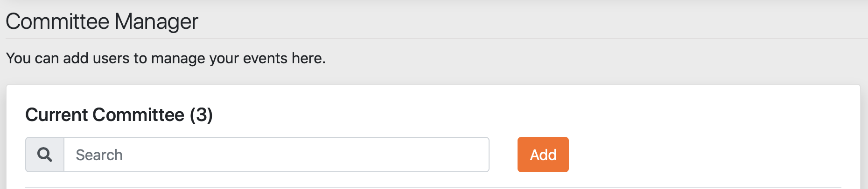Click the word "Current" in the card heading

57,115
